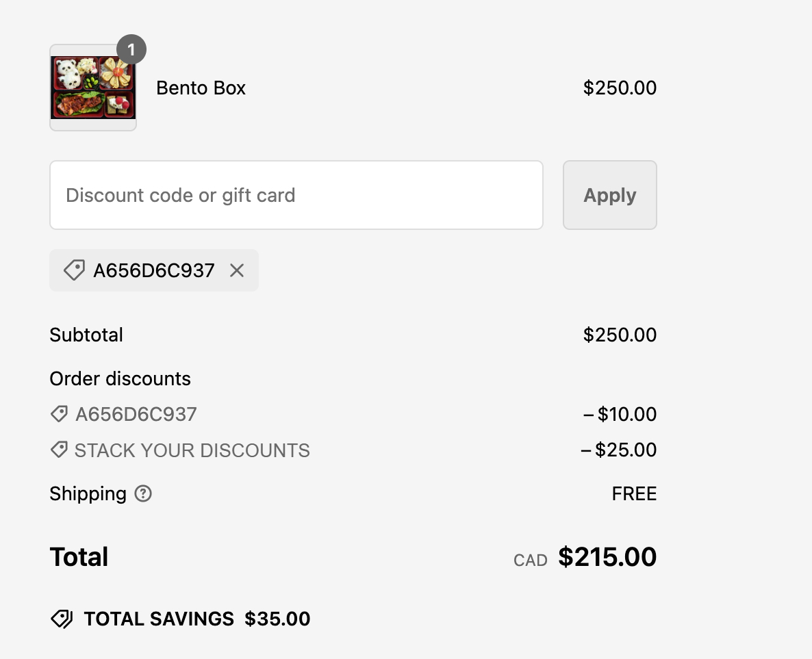Click the Bento Box product name

point(201,88)
